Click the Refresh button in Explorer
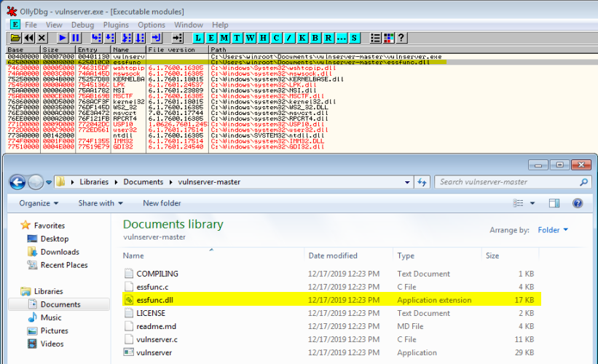This screenshot has height=364, width=598. 422,182
